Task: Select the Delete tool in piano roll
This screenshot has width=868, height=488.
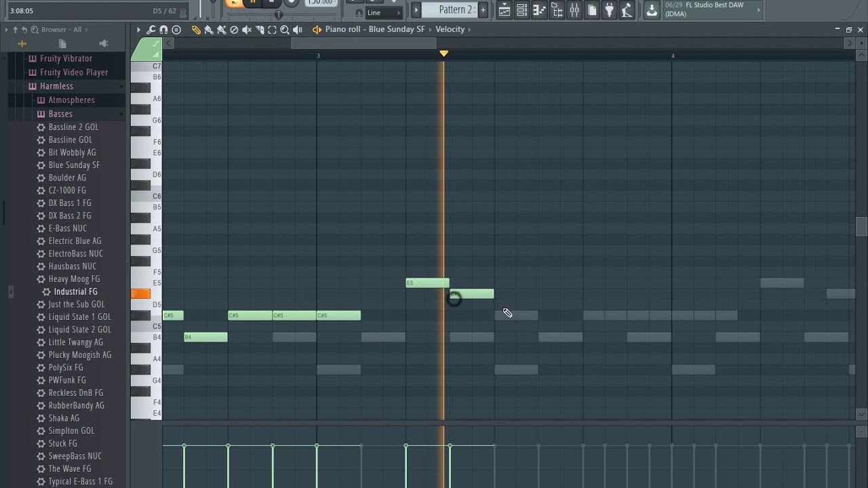Action: [234, 30]
